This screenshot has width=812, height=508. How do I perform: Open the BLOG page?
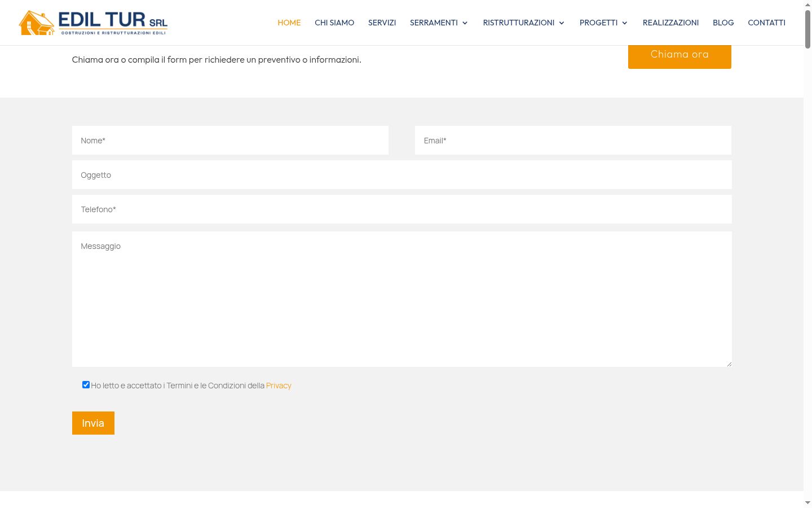pos(723,23)
